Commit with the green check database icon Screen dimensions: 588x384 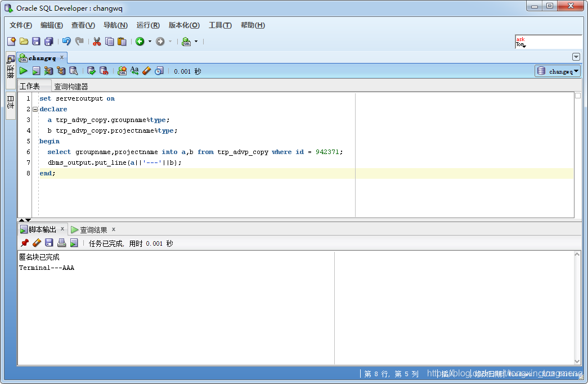91,70
